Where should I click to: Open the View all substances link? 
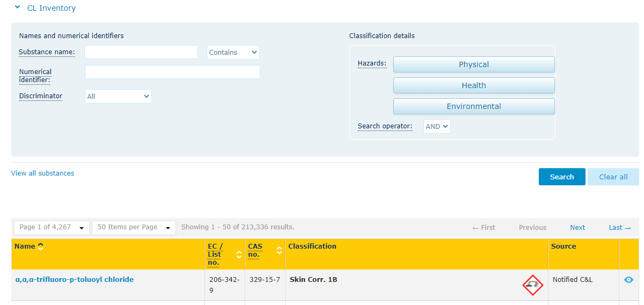click(42, 173)
